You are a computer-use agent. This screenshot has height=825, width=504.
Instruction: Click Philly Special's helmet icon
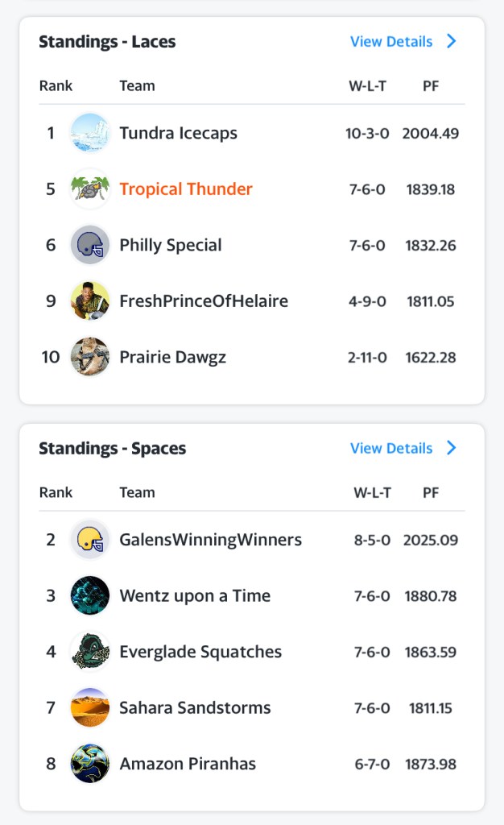(89, 245)
